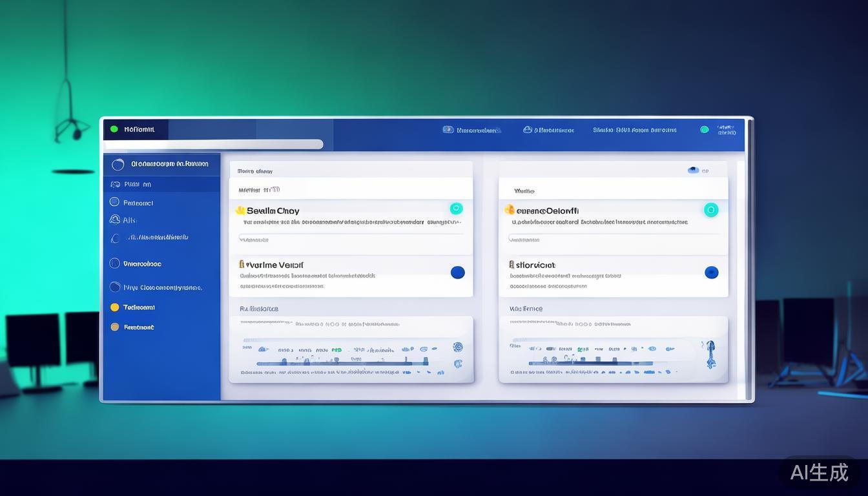Open the first top bar menu with badge icon
This screenshot has width=868, height=496.
tap(471, 130)
